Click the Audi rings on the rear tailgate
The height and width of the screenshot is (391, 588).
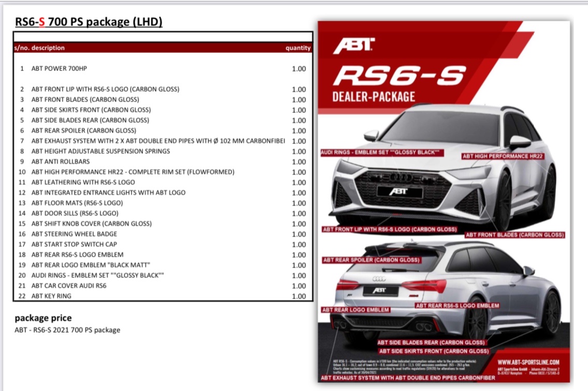point(379,279)
